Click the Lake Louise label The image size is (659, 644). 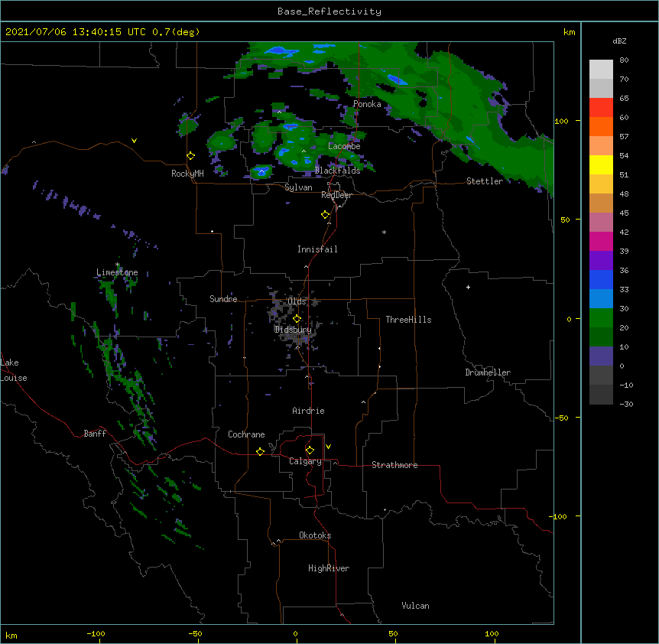coord(14,370)
